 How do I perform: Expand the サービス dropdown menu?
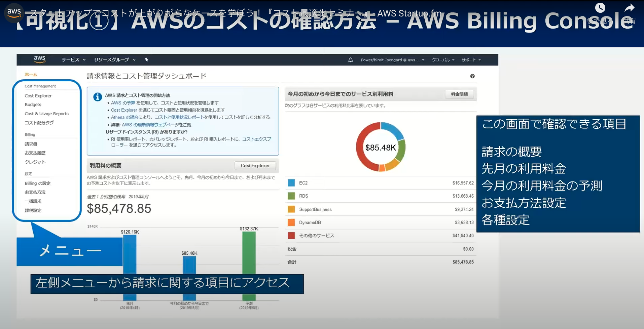(x=73, y=60)
